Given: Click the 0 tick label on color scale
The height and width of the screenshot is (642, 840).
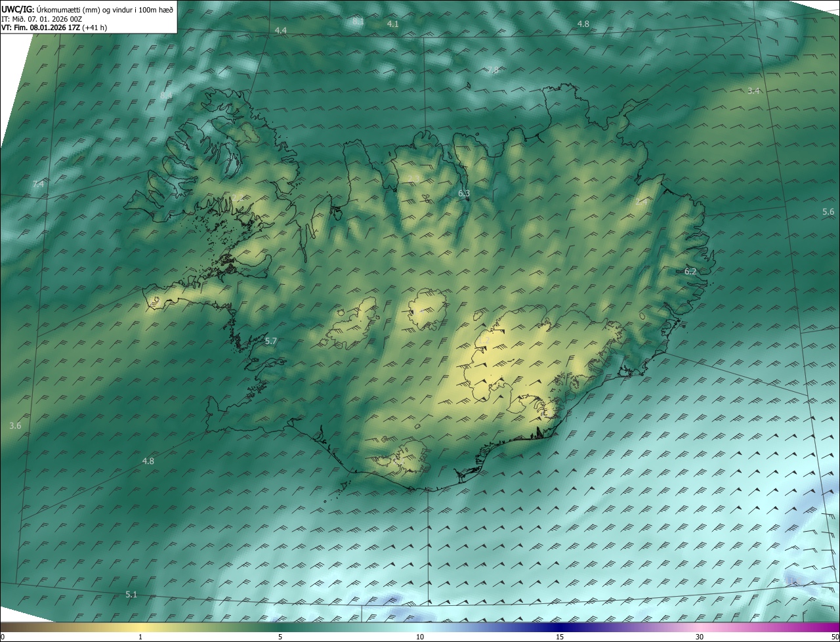Looking at the screenshot, I should [3, 637].
